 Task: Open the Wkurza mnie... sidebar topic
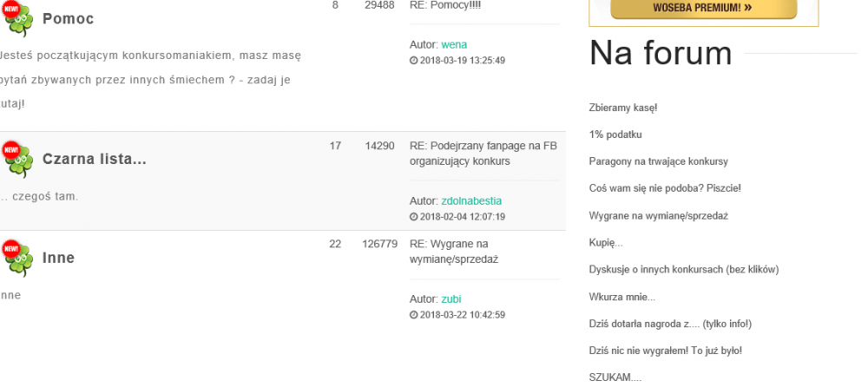pyautogui.click(x=621, y=296)
